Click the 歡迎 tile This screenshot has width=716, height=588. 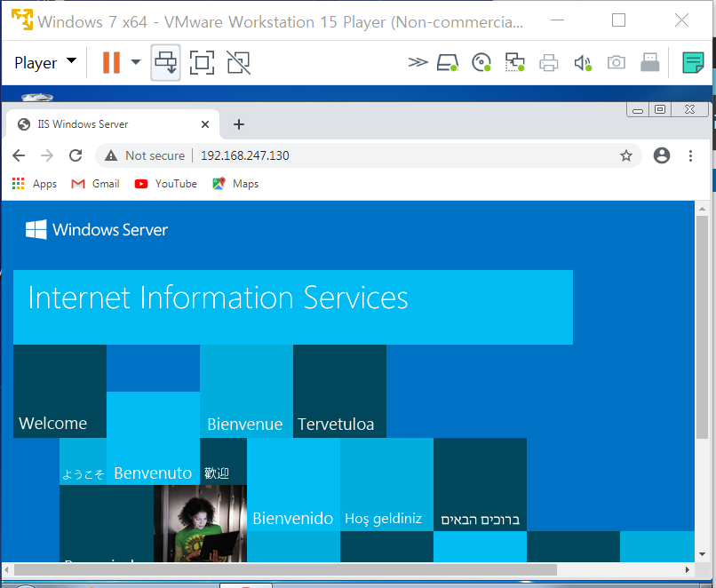223,462
